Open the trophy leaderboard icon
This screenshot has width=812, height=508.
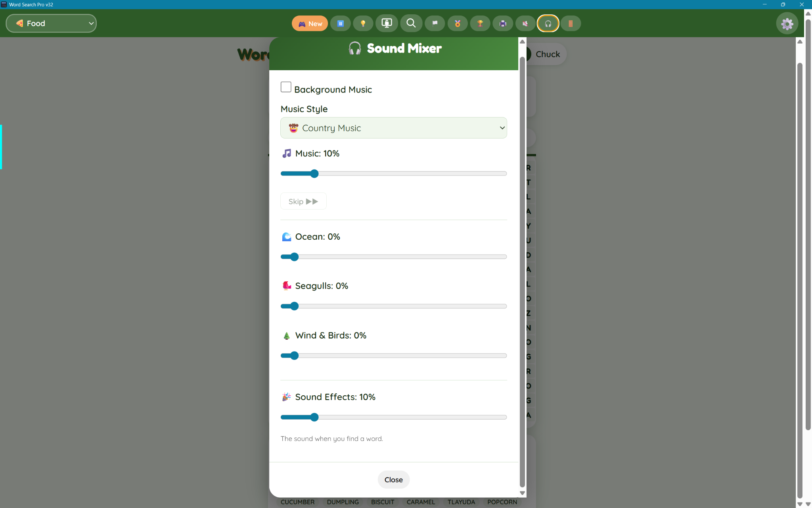point(480,23)
